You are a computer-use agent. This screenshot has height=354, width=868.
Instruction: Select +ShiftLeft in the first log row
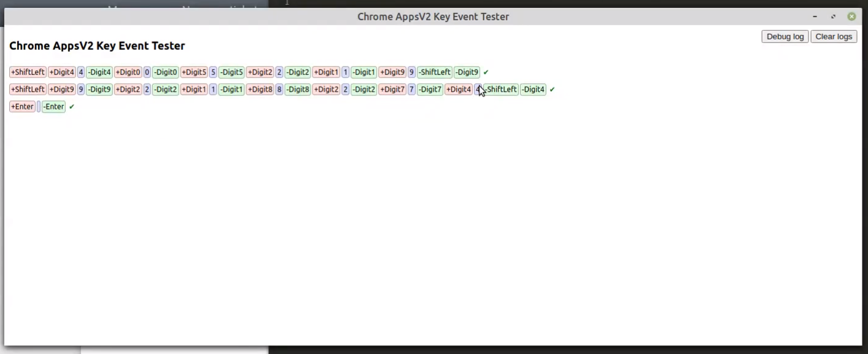click(x=28, y=72)
